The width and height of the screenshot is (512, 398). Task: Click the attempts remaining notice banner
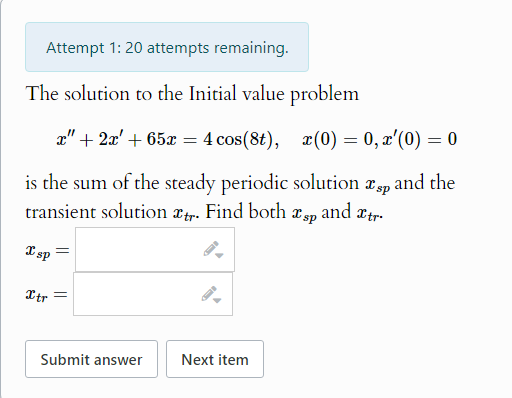click(x=167, y=47)
